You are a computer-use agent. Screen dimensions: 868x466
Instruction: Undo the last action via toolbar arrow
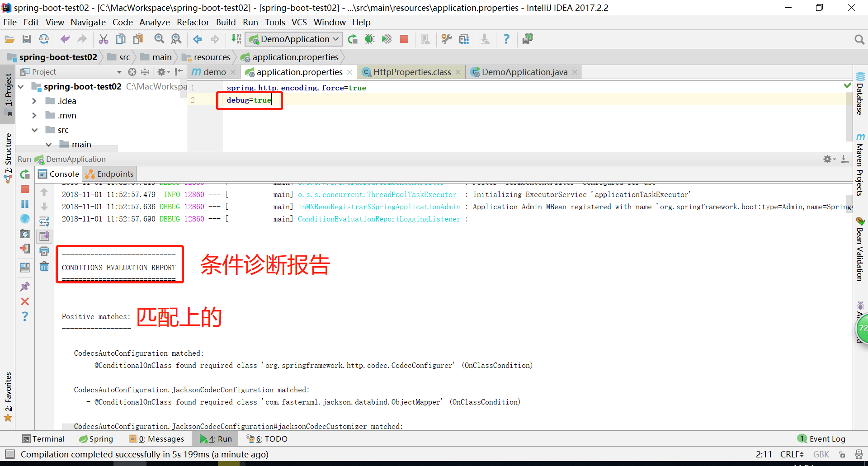coord(65,39)
